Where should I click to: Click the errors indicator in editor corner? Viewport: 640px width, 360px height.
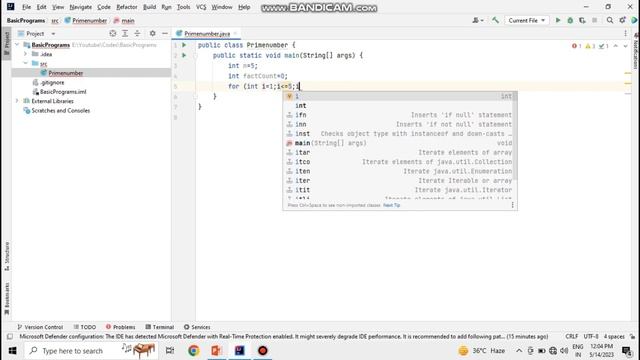(577, 46)
